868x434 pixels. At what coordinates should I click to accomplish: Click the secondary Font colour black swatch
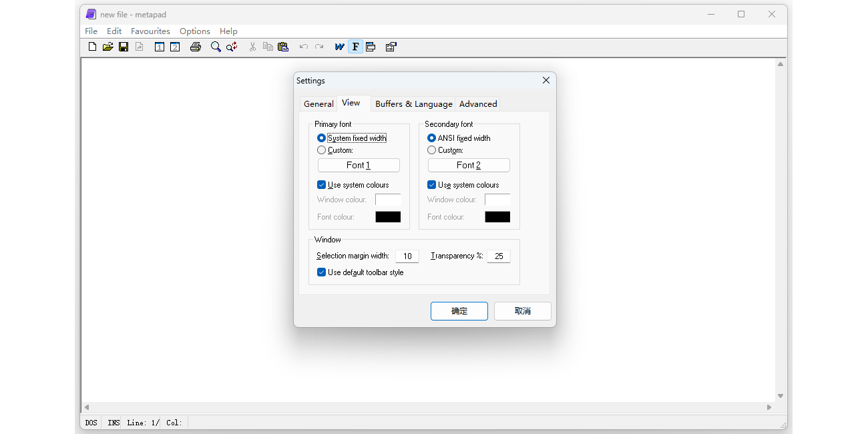[x=497, y=217]
